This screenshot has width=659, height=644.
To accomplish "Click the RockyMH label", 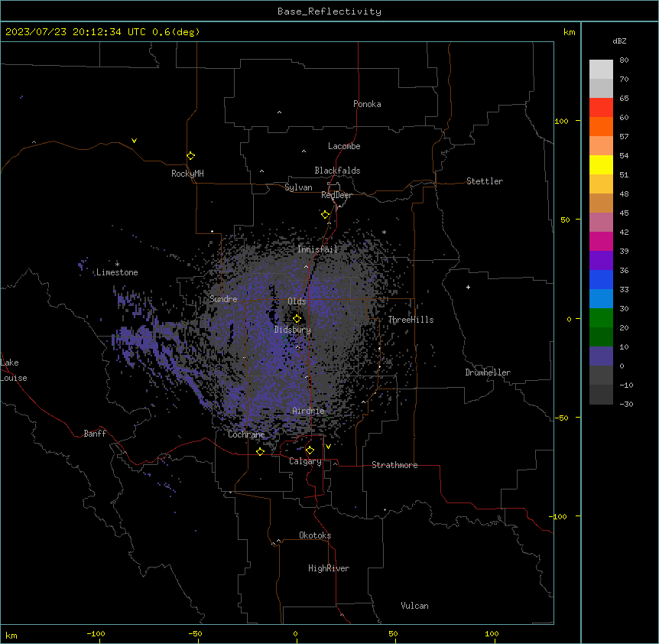I will pyautogui.click(x=187, y=174).
